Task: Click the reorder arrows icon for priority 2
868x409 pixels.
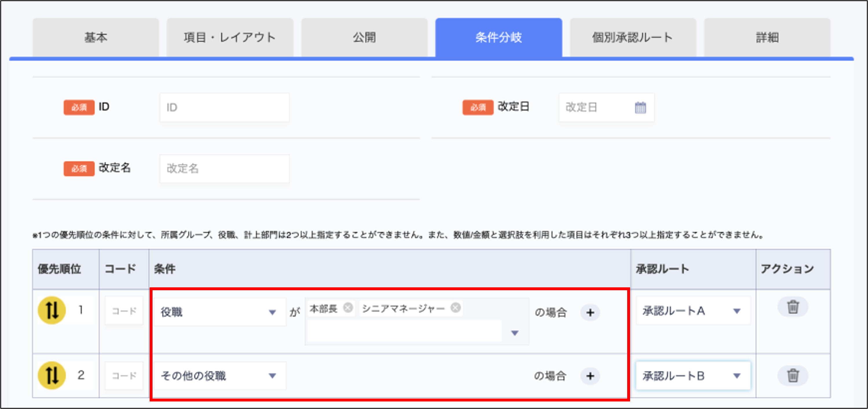Action: coord(52,375)
